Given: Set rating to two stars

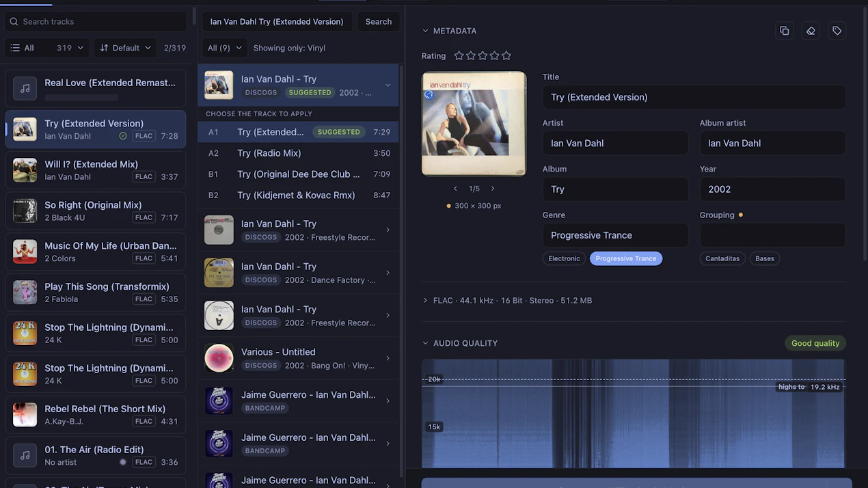Looking at the screenshot, I should (471, 56).
